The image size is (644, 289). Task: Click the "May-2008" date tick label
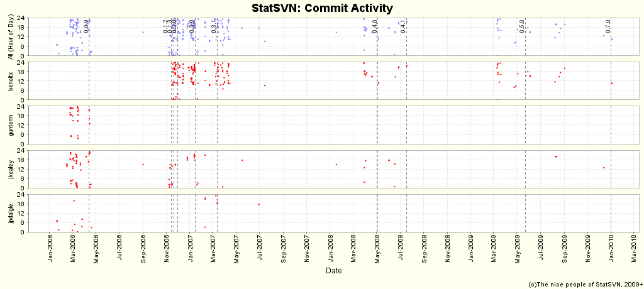click(x=377, y=249)
